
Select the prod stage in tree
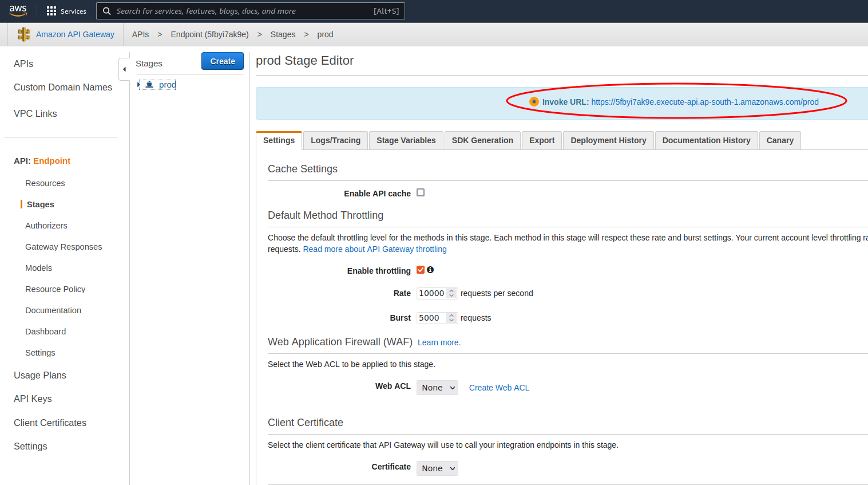point(167,85)
